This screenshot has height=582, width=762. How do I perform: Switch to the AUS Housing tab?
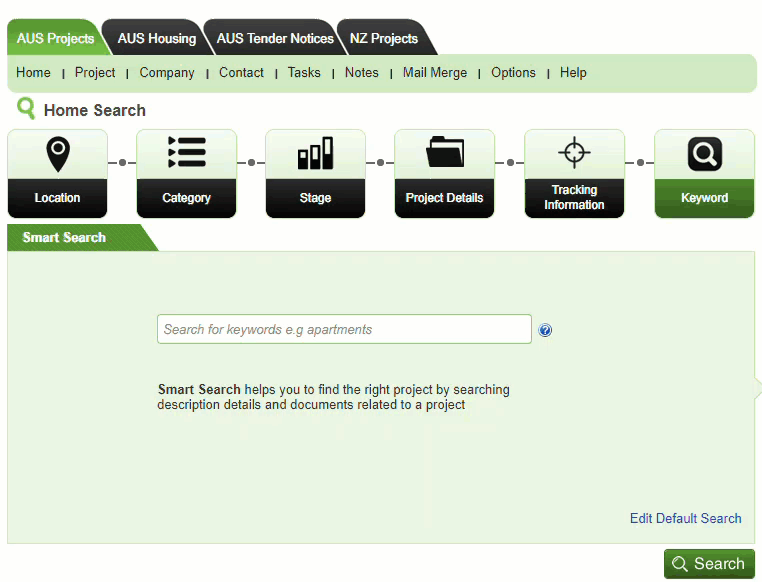[x=156, y=38]
